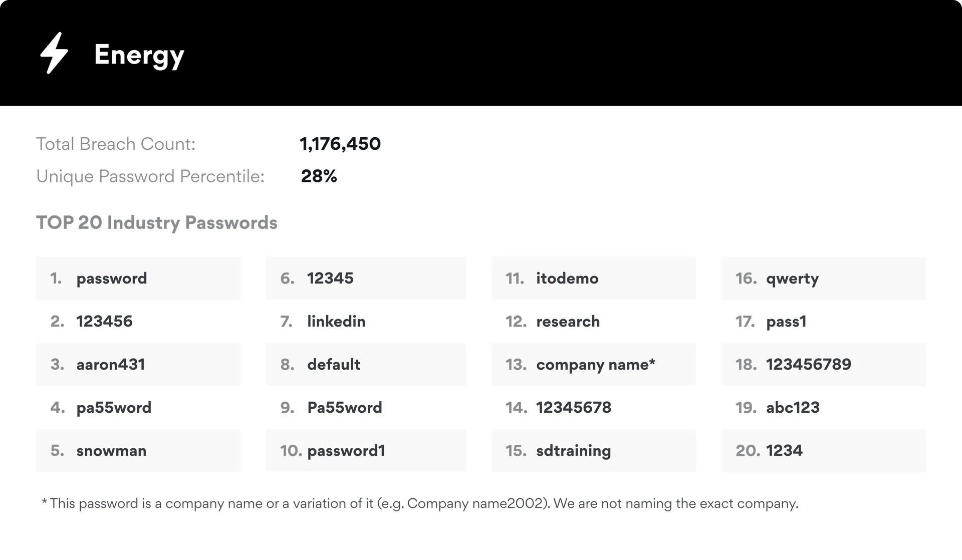Click the TOP 20 Industry Passwords heading
The height and width of the screenshot is (560, 962).
pos(156,223)
